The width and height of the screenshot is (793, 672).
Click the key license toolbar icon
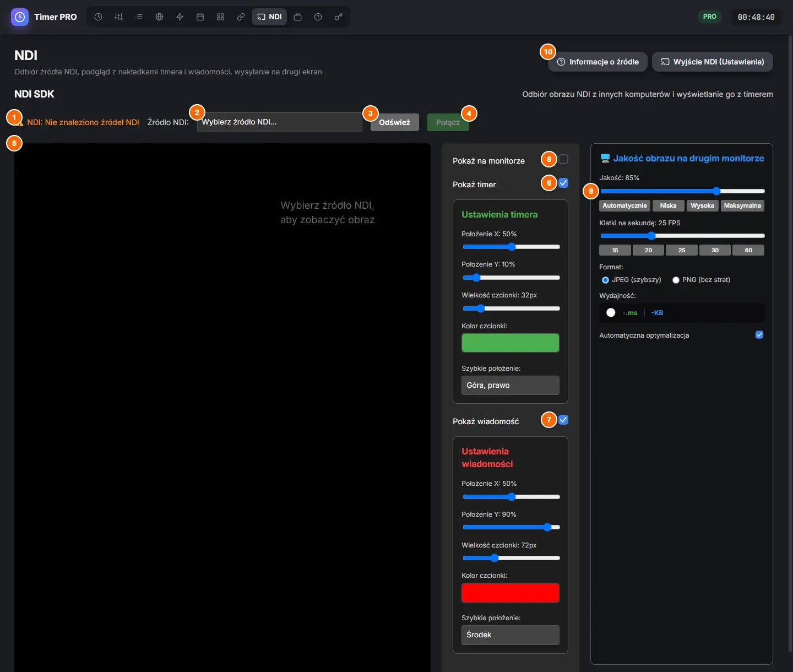pyautogui.click(x=338, y=17)
